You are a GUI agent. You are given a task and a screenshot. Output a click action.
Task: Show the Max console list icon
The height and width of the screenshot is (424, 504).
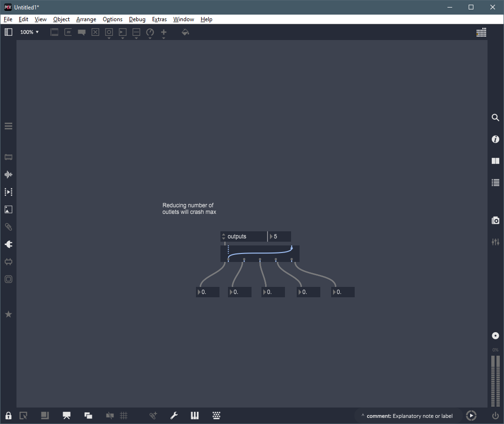(495, 183)
